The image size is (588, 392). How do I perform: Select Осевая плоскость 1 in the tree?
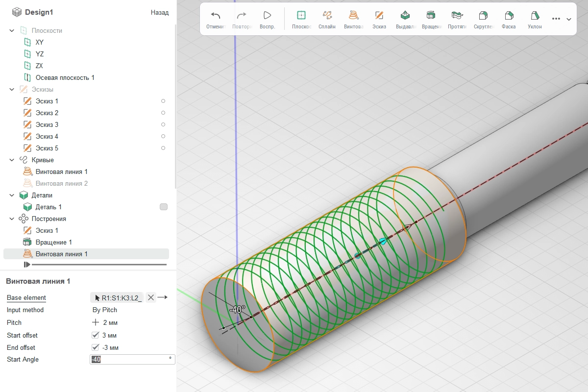click(65, 77)
